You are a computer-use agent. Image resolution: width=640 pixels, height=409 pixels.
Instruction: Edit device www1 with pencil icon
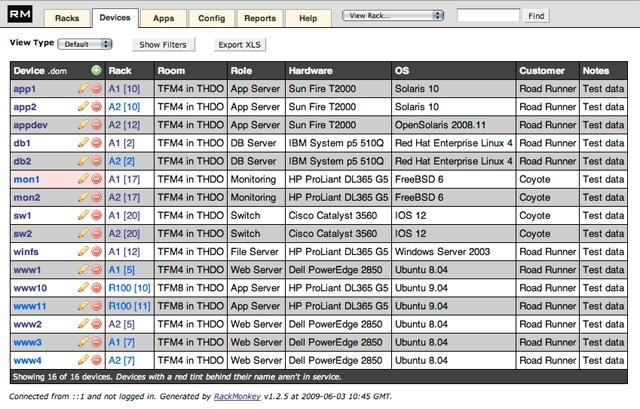[x=83, y=269]
